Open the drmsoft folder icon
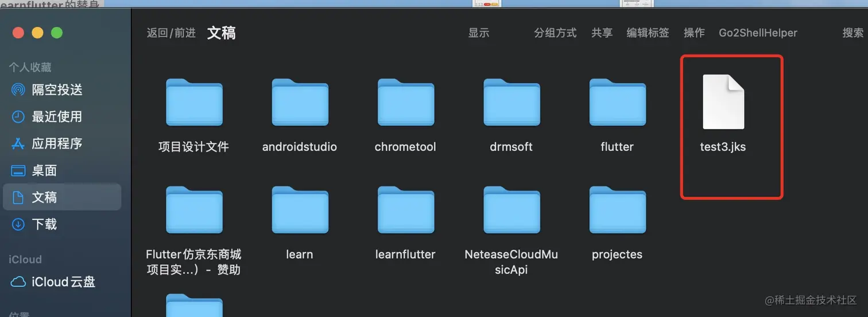 pyautogui.click(x=511, y=102)
